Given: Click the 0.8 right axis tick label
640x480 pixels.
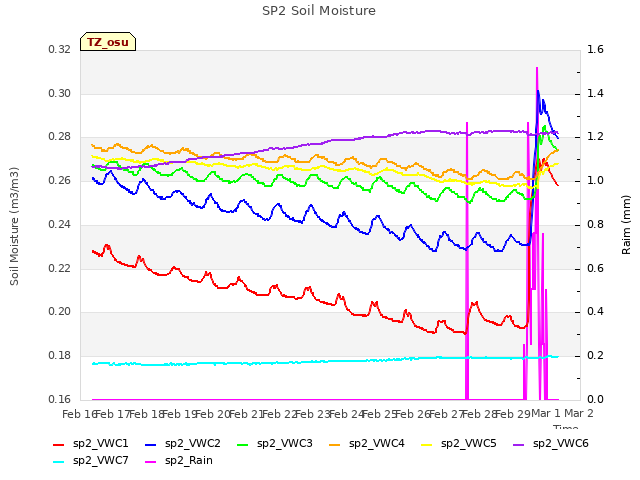Looking at the screenshot, I should point(595,224).
